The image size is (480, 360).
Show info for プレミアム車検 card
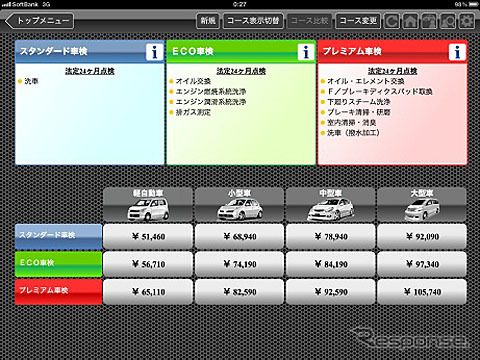pos(457,52)
